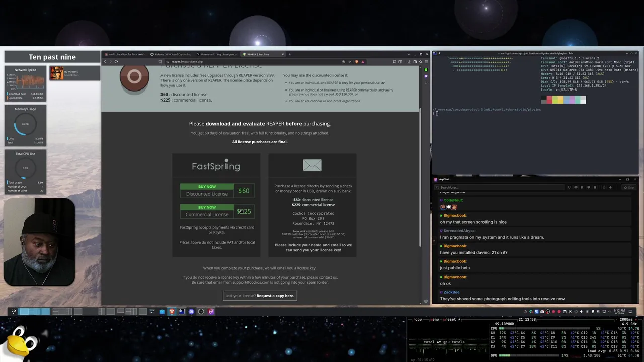Click the taskbar clock showing 9:12 PM
Viewport: 644px width, 362px height.
click(619, 312)
